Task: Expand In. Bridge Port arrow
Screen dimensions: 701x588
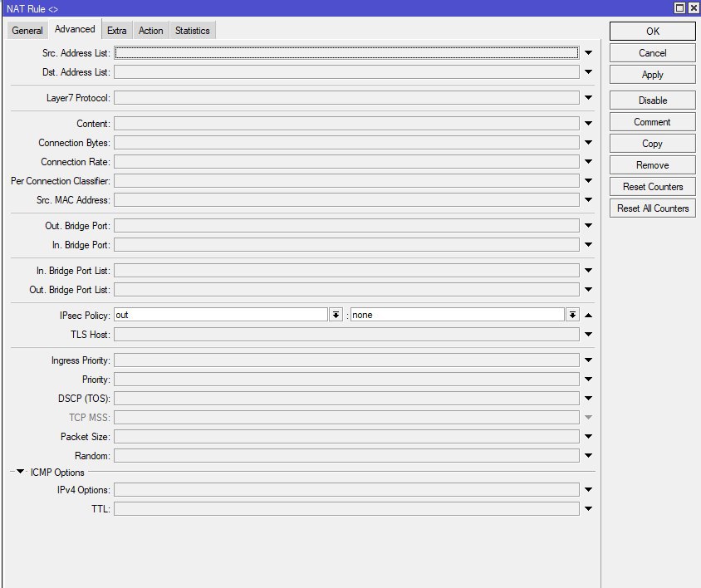Action: (588, 245)
